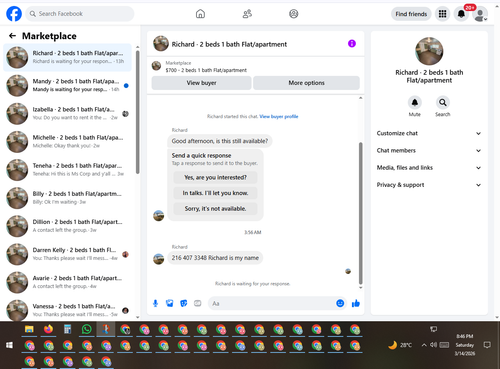Viewport: 500px width, 369px height.
Task: Open the Windows Start menu
Action: (9, 345)
